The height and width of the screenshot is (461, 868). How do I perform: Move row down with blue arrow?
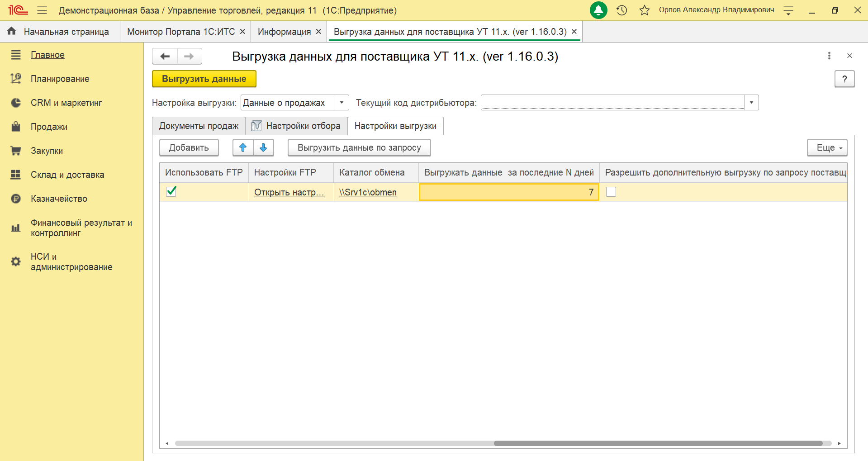[x=264, y=147]
